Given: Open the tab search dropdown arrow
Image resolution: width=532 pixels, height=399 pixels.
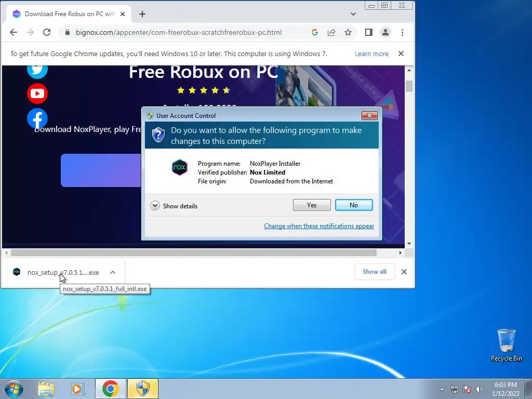Looking at the screenshot, I should (353, 14).
